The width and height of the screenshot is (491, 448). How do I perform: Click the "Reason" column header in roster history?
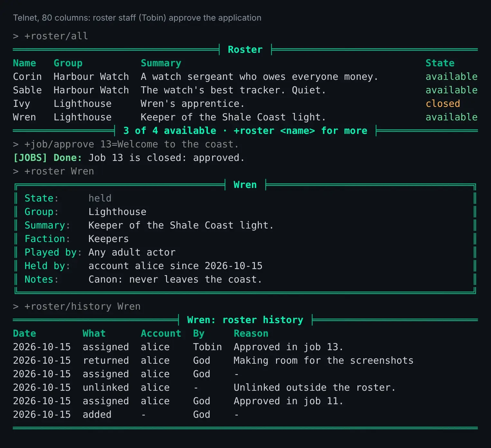click(251, 333)
